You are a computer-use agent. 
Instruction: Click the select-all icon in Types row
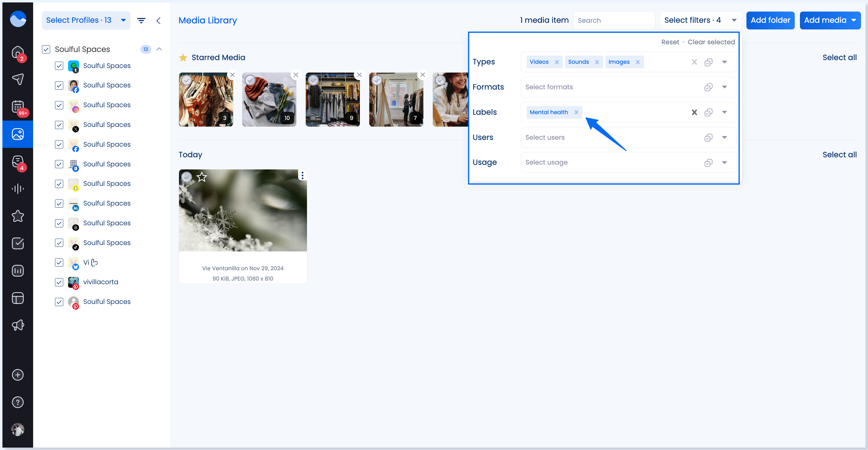(x=708, y=62)
